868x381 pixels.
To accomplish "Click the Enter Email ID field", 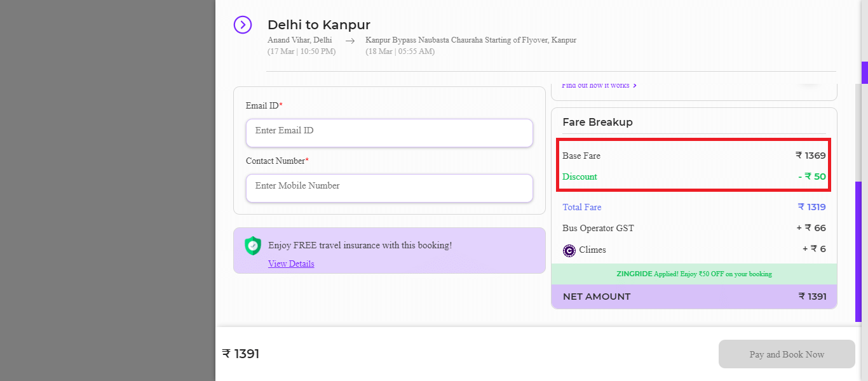I will tap(389, 133).
